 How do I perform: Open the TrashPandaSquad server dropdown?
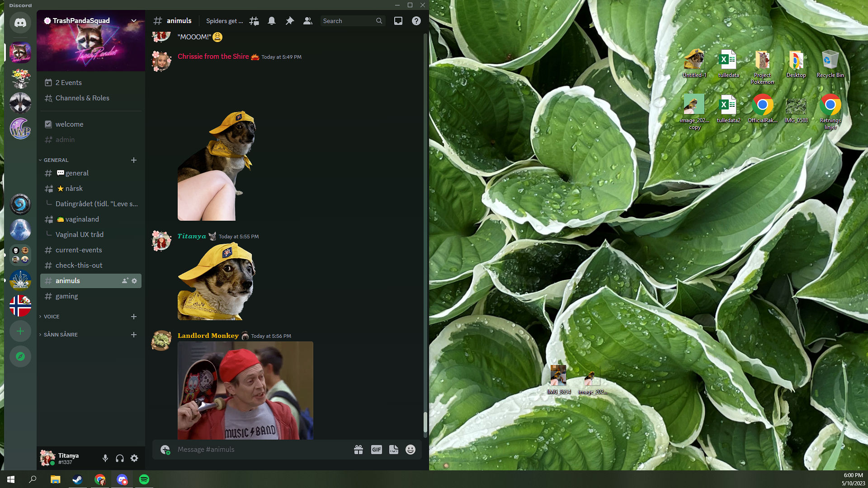(134, 20)
